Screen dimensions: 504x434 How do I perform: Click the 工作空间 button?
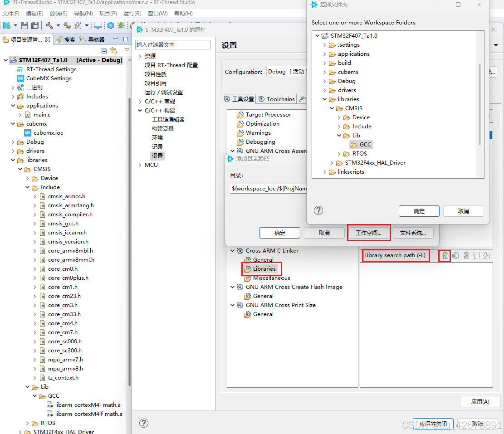coord(369,233)
